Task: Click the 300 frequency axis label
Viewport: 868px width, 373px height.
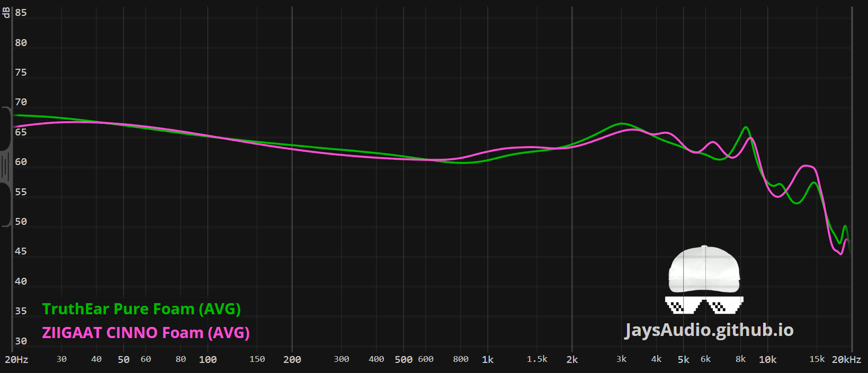Action: click(342, 359)
